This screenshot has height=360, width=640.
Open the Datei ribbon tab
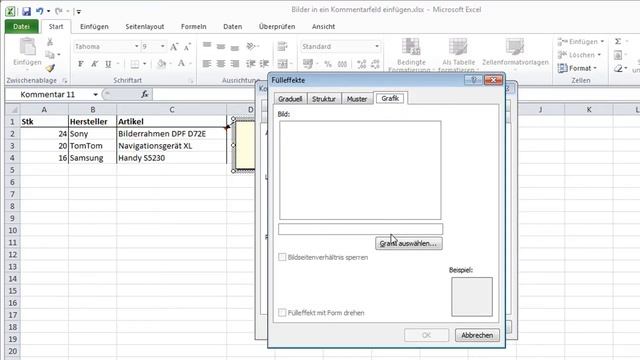[22, 27]
